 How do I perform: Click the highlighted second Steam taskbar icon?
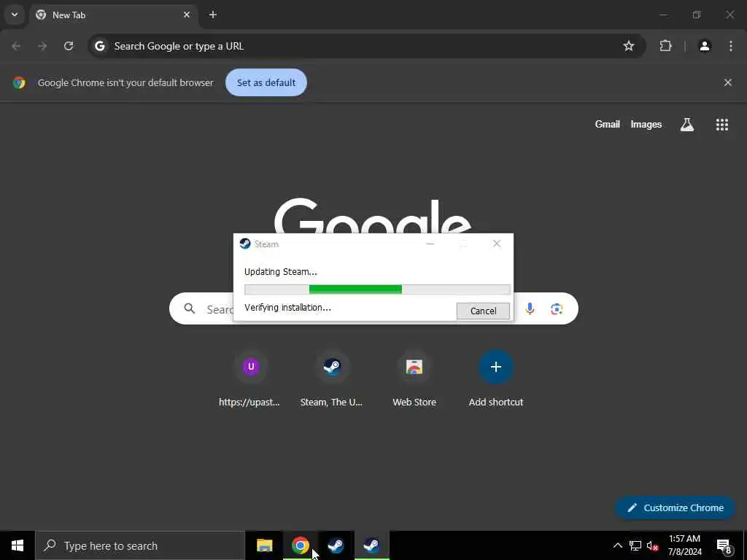click(371, 545)
